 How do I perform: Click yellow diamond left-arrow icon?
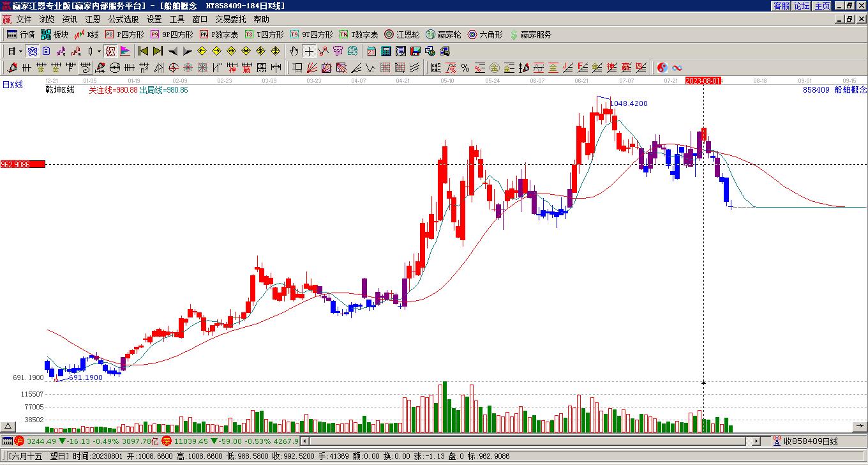202,51
